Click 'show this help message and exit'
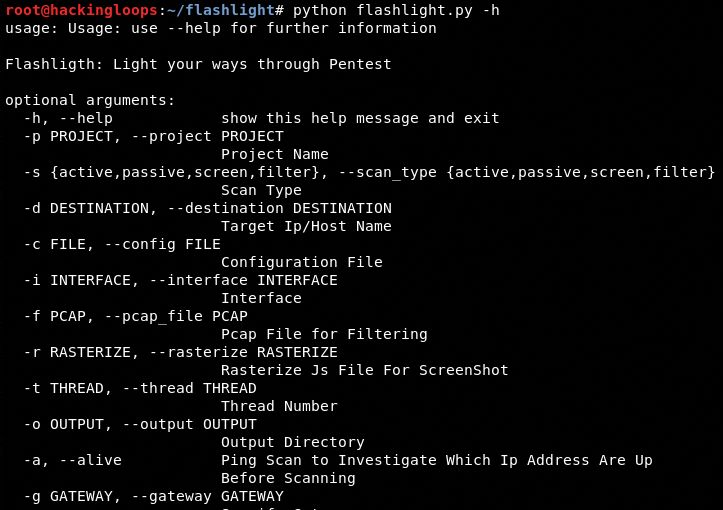The width and height of the screenshot is (723, 510). coord(360,118)
